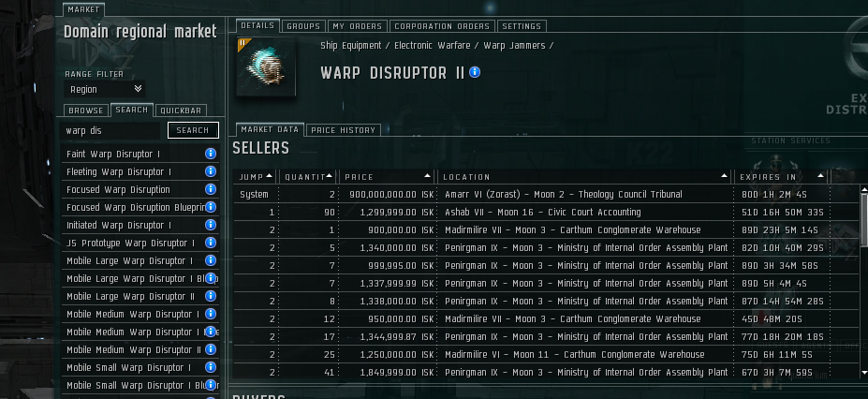Image resolution: width=868 pixels, height=399 pixels.
Task: Show info for Mobile Small Warp Disruptor I
Action: (211, 367)
